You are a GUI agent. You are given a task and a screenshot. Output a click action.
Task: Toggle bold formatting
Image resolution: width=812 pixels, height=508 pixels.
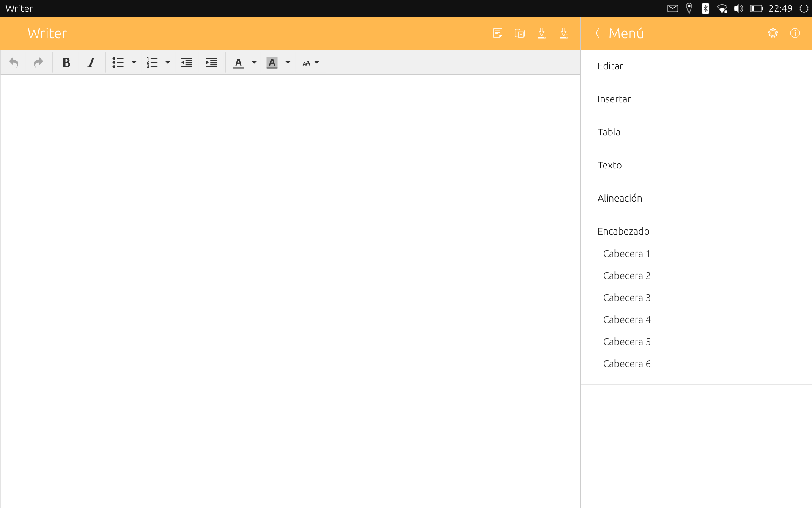coord(66,63)
